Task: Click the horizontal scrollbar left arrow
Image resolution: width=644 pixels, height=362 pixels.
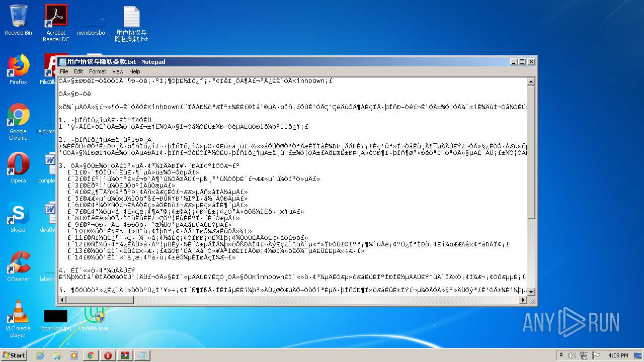Action: coord(62,300)
